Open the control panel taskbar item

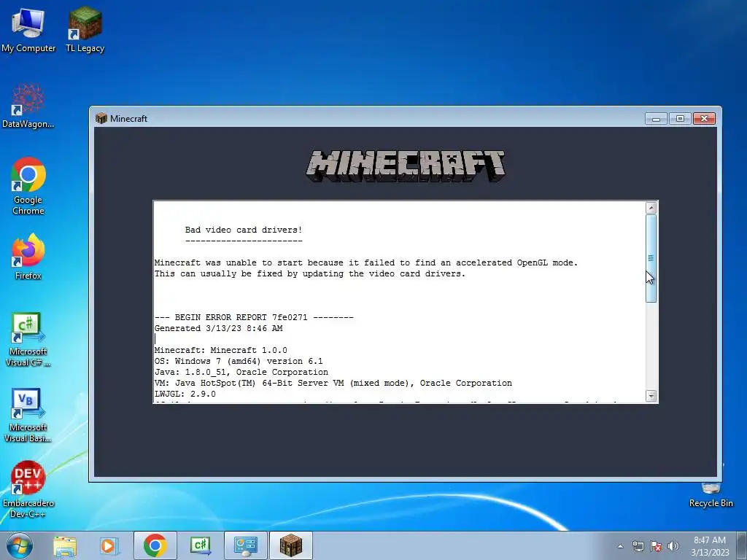tap(245, 545)
